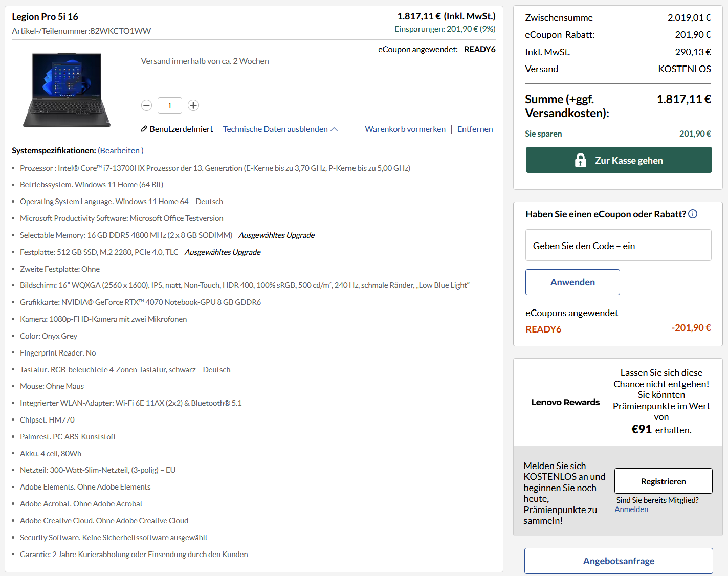Click inside the quantity input box
Screen dimensions: 728x576
(x=169, y=105)
